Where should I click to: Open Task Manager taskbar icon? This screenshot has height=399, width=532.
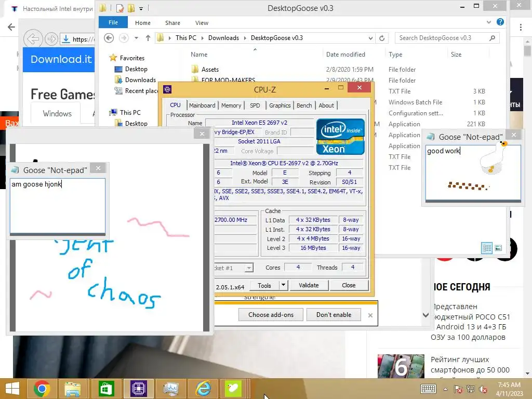click(171, 388)
